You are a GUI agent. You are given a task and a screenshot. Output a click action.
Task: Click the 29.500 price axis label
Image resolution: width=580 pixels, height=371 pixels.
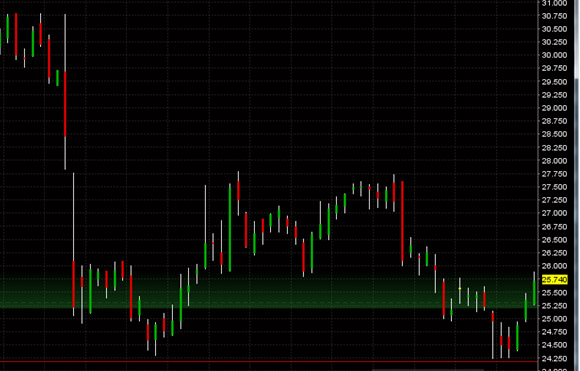click(x=554, y=82)
